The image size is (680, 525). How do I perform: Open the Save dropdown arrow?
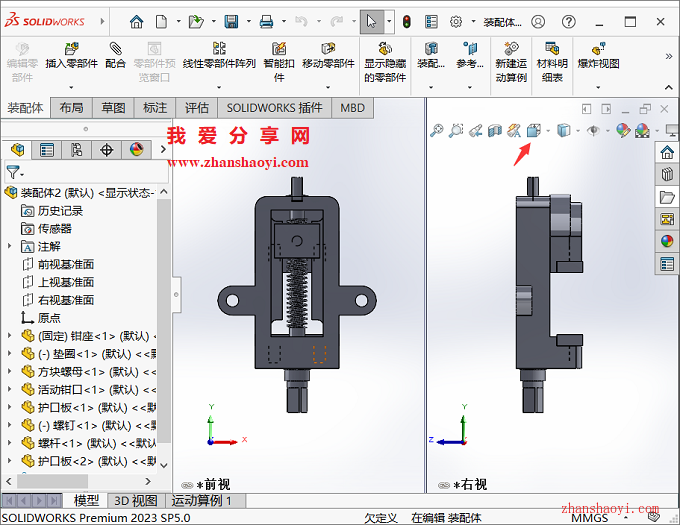(x=248, y=21)
